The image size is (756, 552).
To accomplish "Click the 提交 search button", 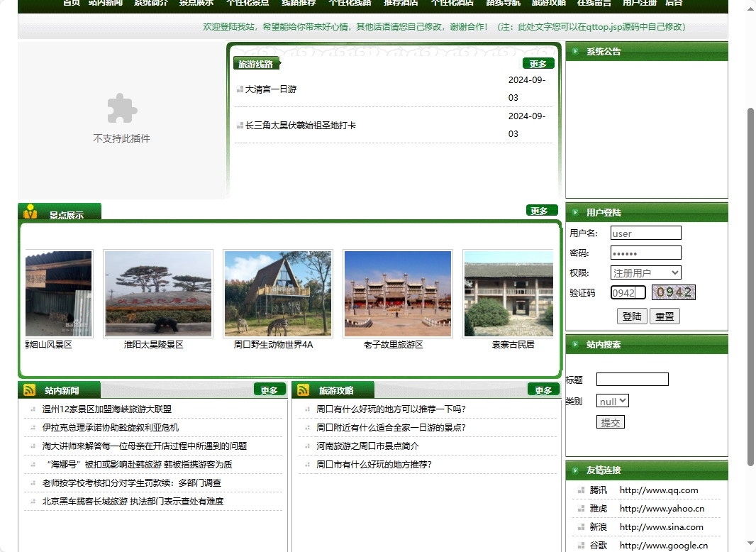I will pos(610,421).
